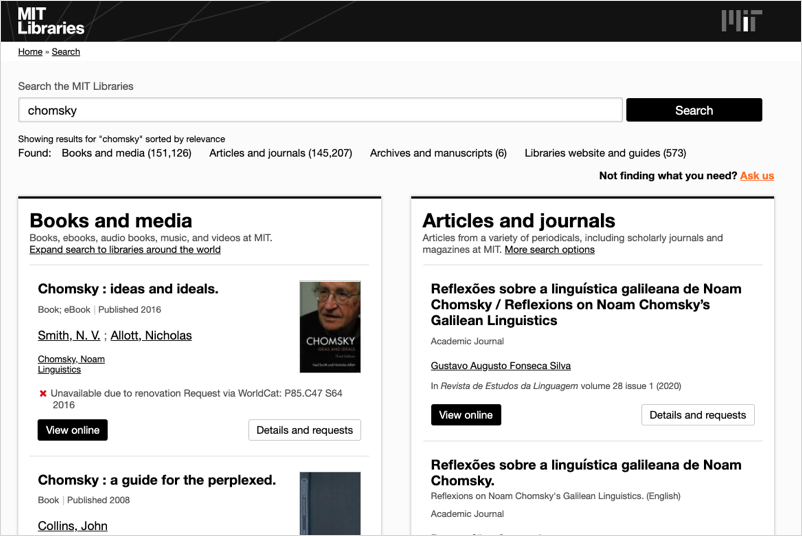Click the journal citation 'volume 28 issue 1 (2020)'
The image size is (802, 536).
coord(631,386)
